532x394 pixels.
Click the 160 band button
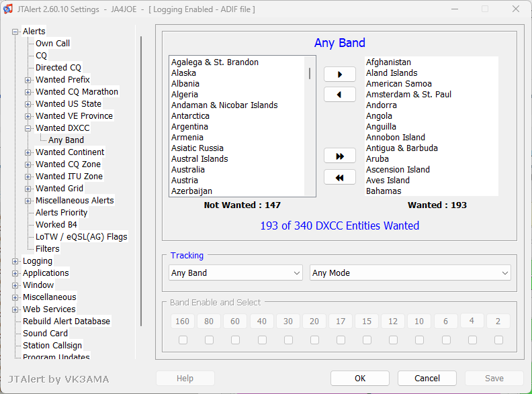pyautogui.click(x=183, y=321)
